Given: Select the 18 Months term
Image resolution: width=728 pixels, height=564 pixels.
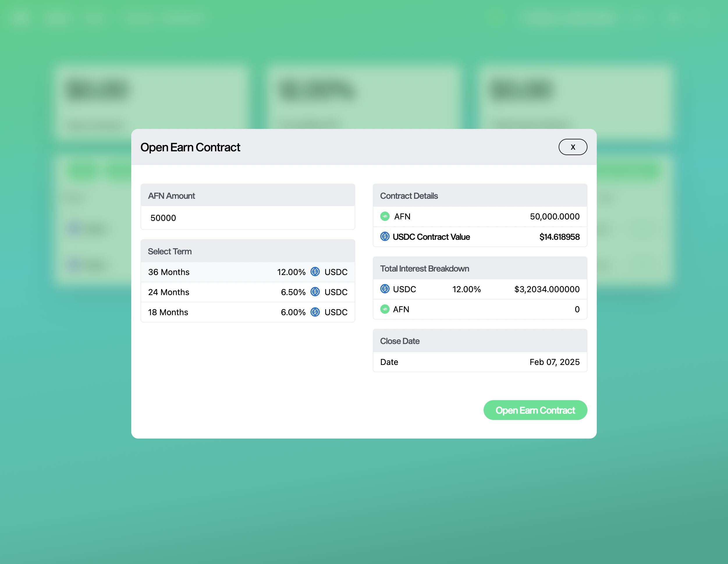Looking at the screenshot, I should (x=168, y=312).
